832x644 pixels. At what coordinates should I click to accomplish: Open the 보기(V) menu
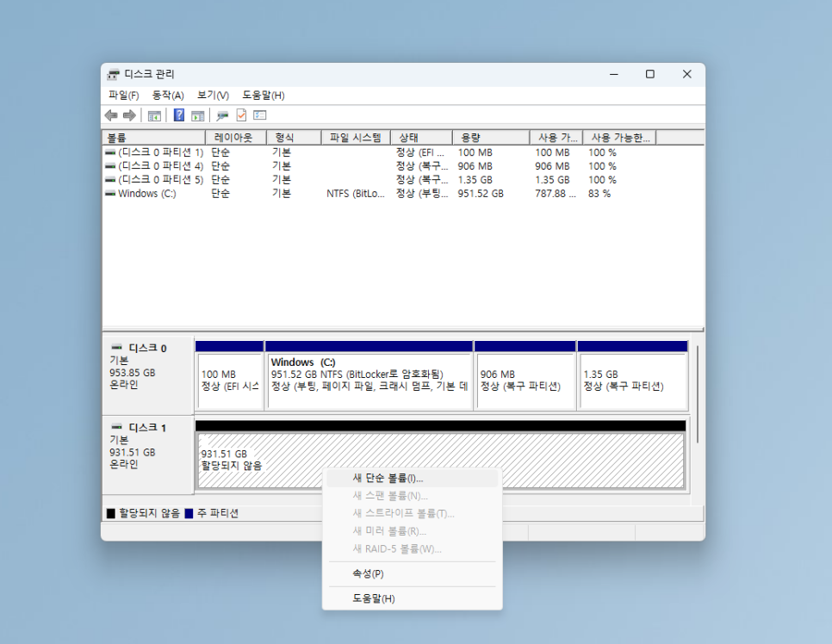tap(213, 96)
